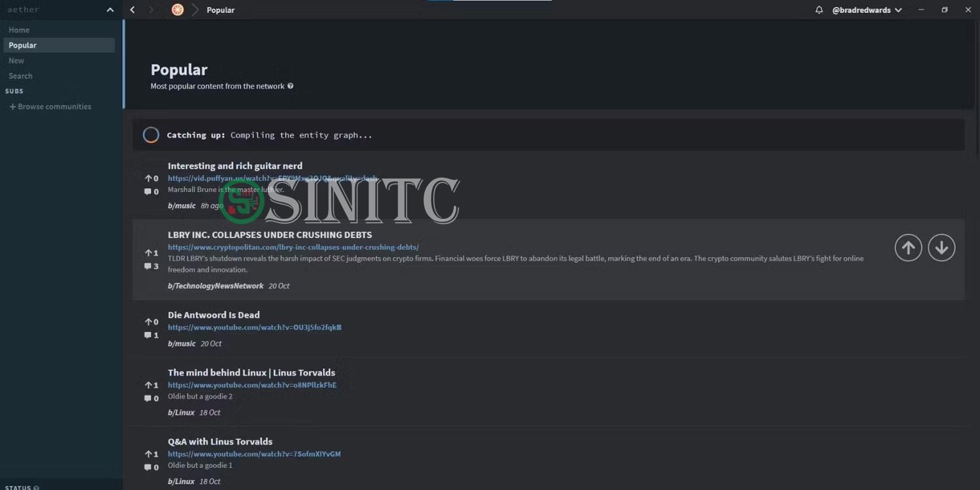Open the cryptopolitan.com LBRY link
The image size is (980, 490).
pos(293,247)
